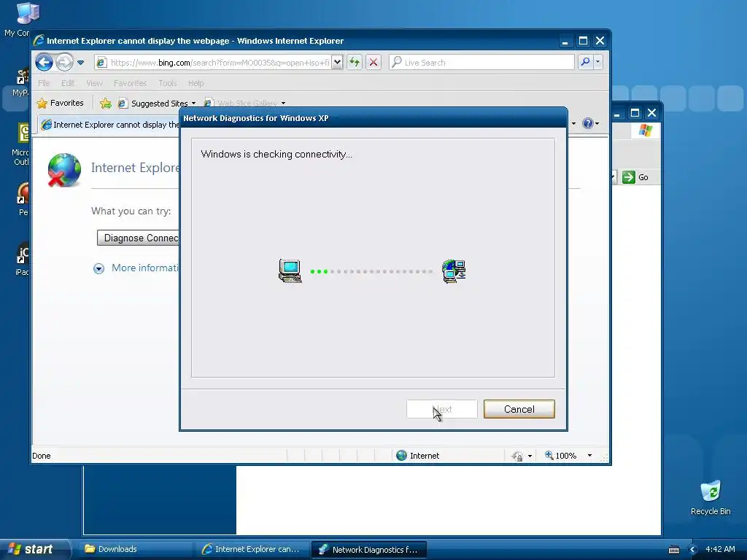Click the globe with red X error icon

(x=64, y=170)
